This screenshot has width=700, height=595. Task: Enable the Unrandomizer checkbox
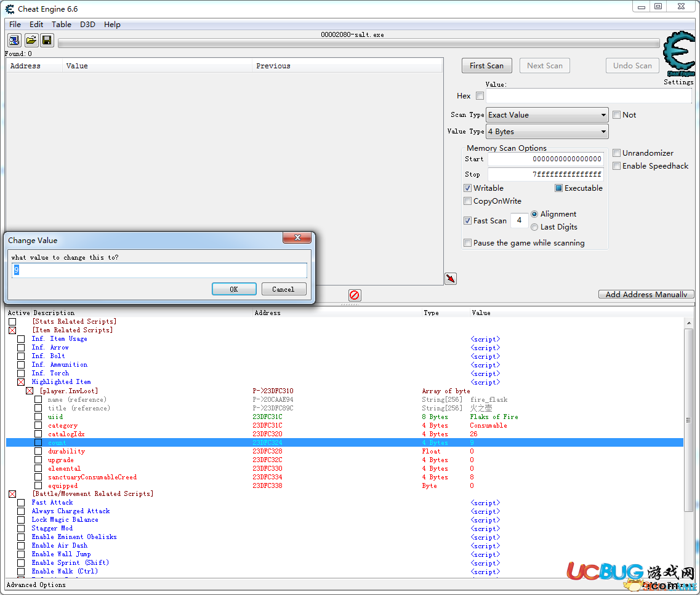pyautogui.click(x=616, y=153)
